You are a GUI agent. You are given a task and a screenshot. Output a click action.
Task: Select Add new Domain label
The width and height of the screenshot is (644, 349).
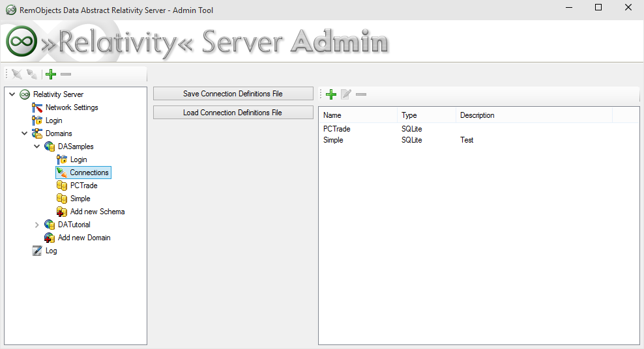pyautogui.click(x=84, y=238)
